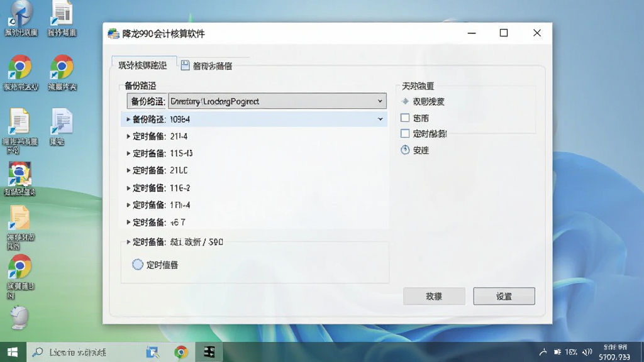Open the file explorer-like icon in the taskbar
Image resolution: width=644 pixels, height=362 pixels.
click(152, 352)
